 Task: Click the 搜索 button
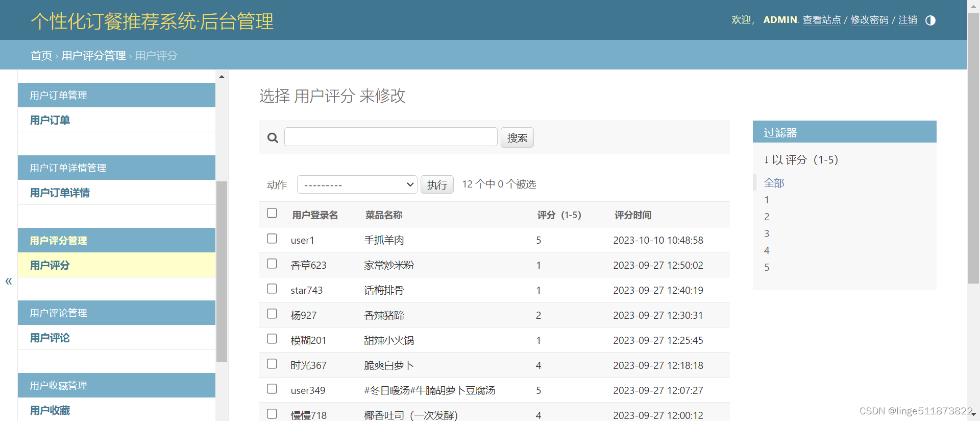[517, 137]
